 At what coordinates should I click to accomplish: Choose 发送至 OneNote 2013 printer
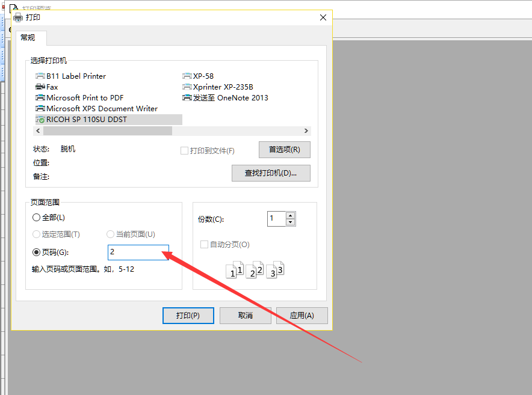pyautogui.click(x=230, y=98)
